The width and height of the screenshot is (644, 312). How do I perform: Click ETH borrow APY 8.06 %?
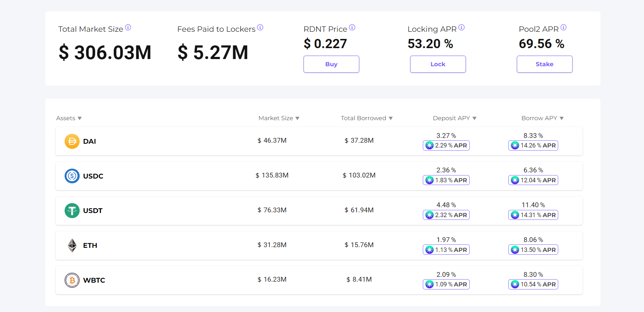pyautogui.click(x=533, y=240)
